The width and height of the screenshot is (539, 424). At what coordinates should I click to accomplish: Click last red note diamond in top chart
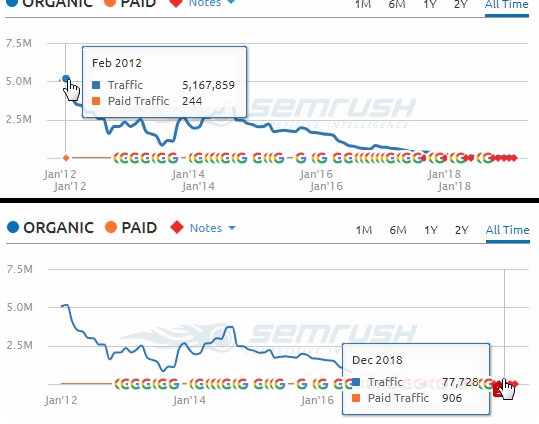(514, 158)
